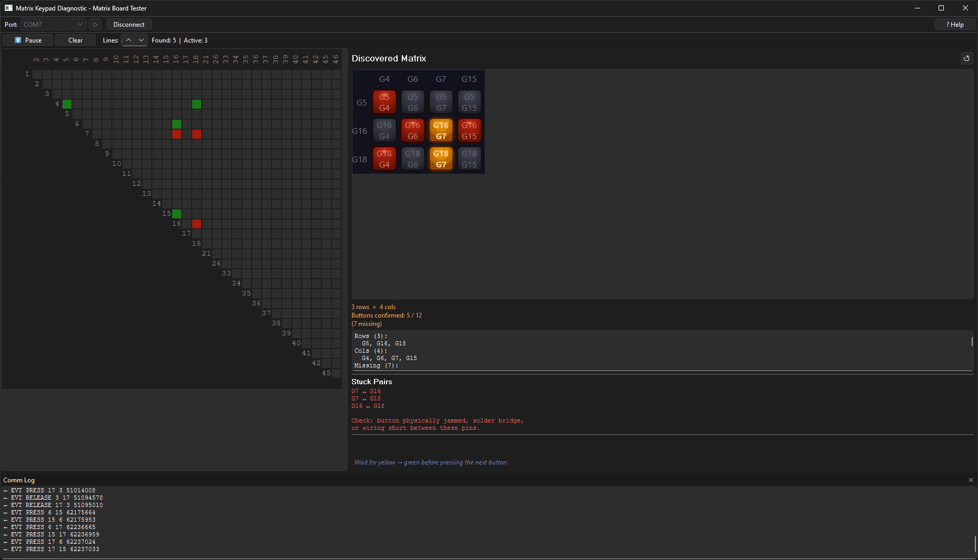Click the 'Buttons confirmed: 5 / 12' status
This screenshot has width=978, height=560.
click(x=387, y=315)
